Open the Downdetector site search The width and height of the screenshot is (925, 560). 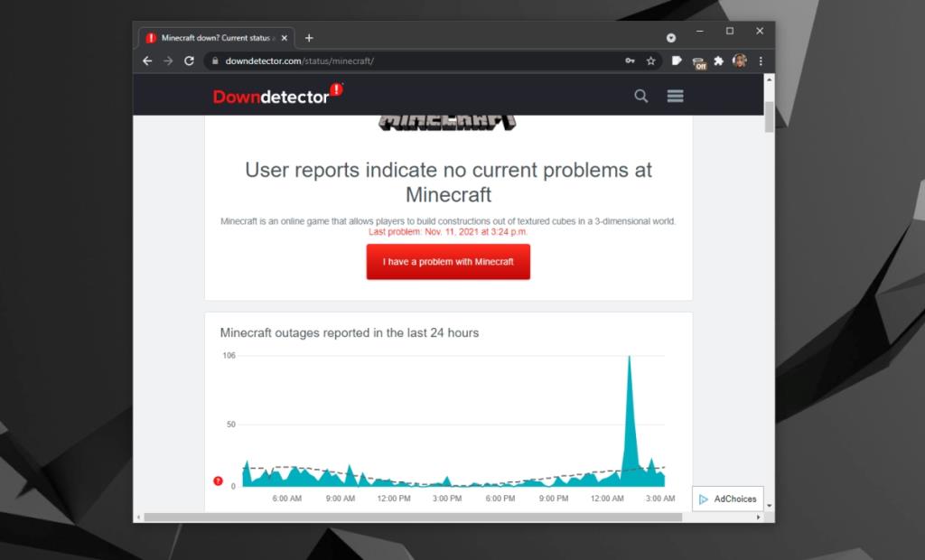point(641,96)
